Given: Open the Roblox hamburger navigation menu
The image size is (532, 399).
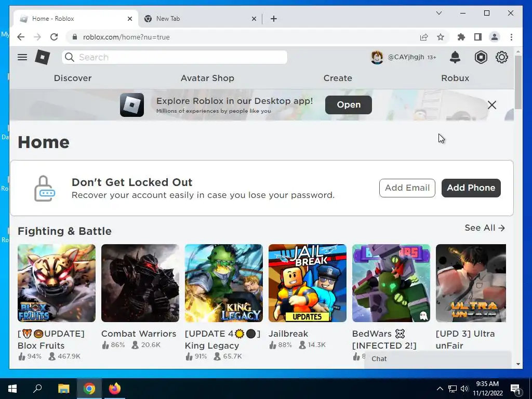Looking at the screenshot, I should coord(22,57).
